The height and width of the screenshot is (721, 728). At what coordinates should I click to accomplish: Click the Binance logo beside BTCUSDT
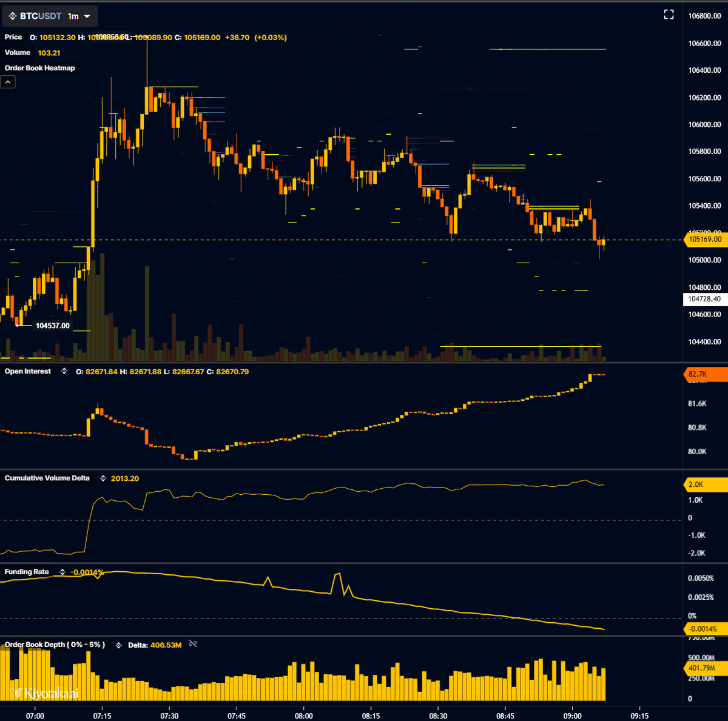(x=12, y=16)
